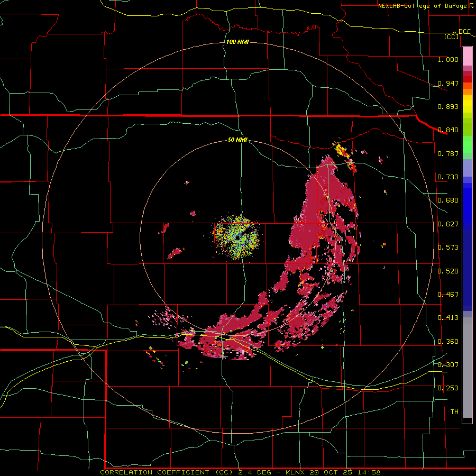476x476 pixels.
Task: Pick the bright green color bar segment
Action: [x=467, y=144]
